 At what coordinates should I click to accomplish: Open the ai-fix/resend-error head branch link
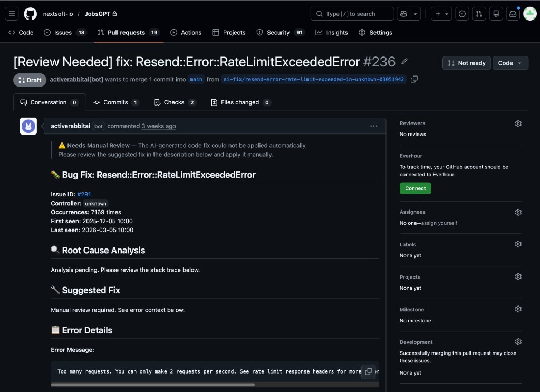tap(314, 79)
